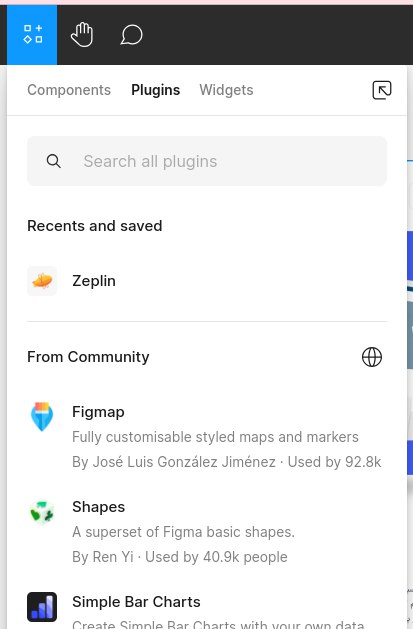Switch to the Widgets tab
This screenshot has height=629, width=413.
[226, 90]
